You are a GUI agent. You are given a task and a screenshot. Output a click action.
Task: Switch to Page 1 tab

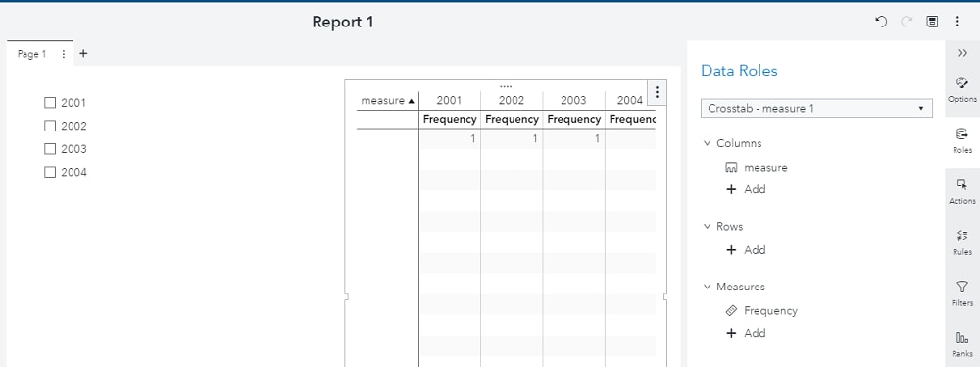pos(32,55)
